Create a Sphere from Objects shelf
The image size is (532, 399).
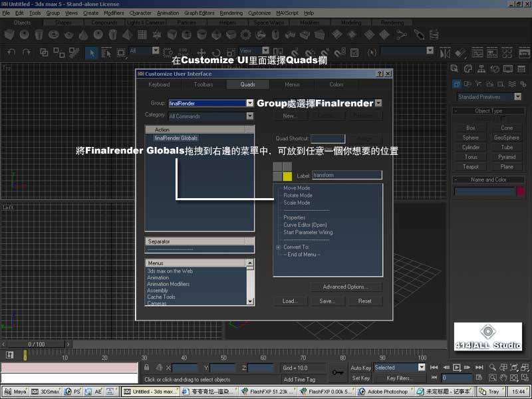coord(24,35)
